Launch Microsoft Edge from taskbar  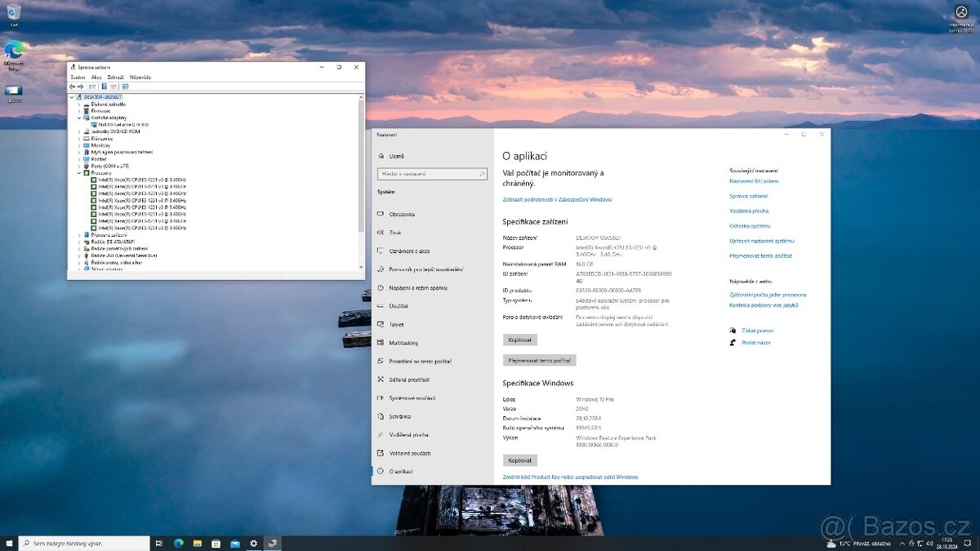[x=178, y=543]
